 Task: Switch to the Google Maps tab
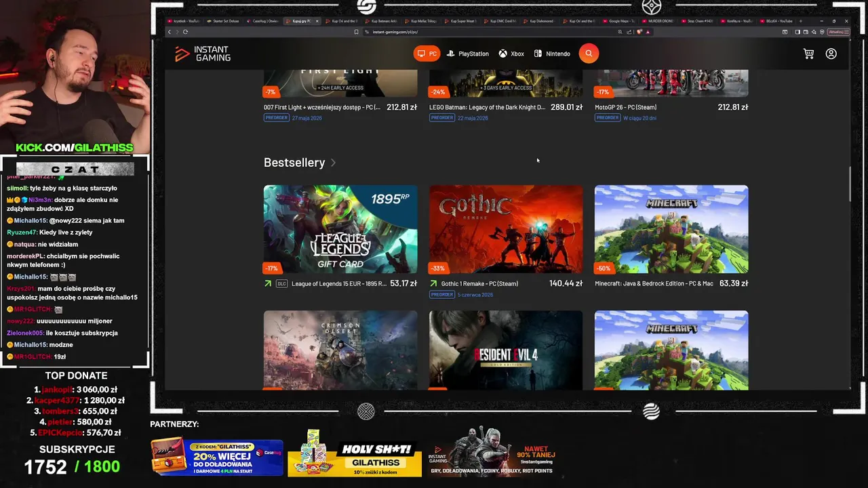click(620, 21)
